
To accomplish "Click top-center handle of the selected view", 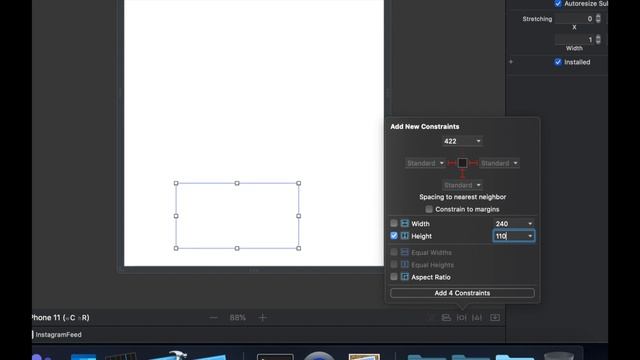I will 237,183.
